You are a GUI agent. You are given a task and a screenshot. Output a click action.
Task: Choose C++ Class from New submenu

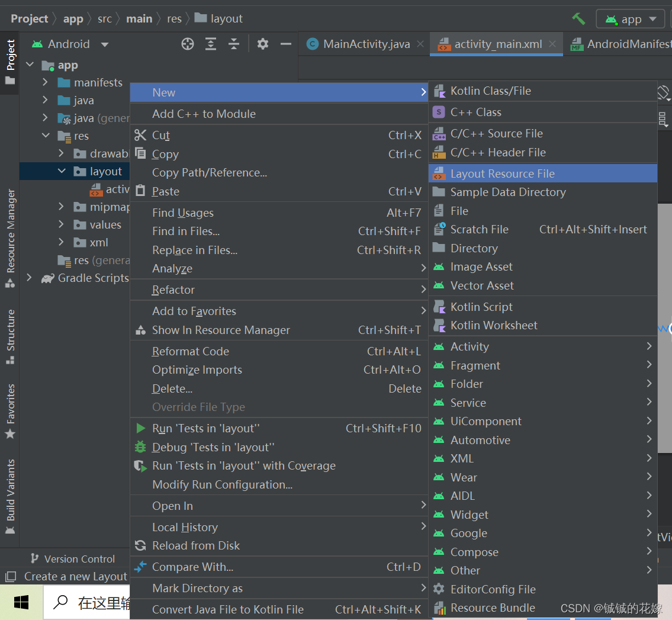[542, 113]
